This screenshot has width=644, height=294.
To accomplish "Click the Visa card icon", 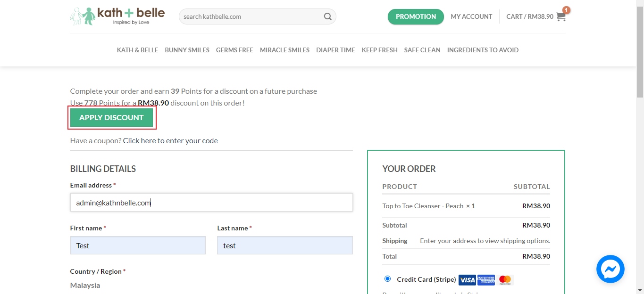I will 467,280.
